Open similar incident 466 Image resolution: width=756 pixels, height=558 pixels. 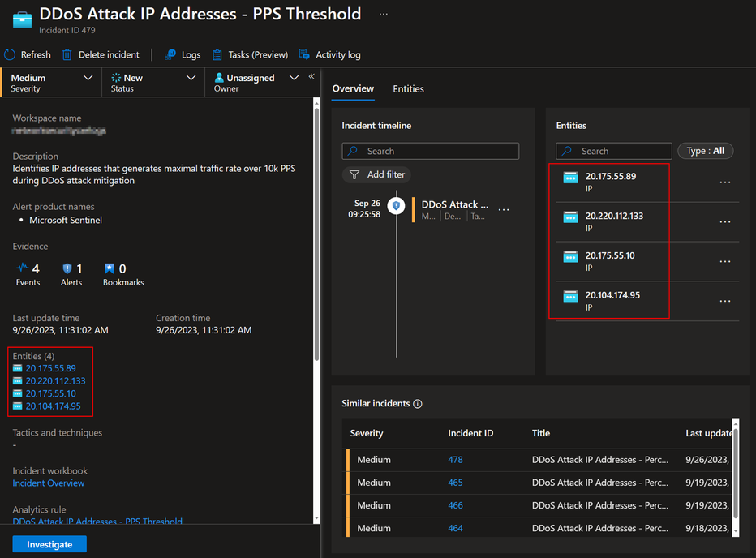[455, 505]
